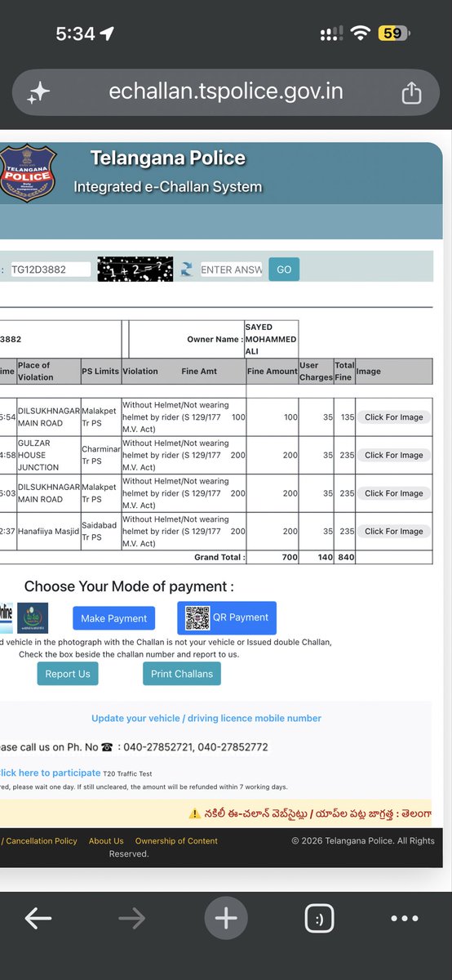The width and height of the screenshot is (452, 980).
Task: Click the Make Payment button
Action: pyautogui.click(x=114, y=618)
